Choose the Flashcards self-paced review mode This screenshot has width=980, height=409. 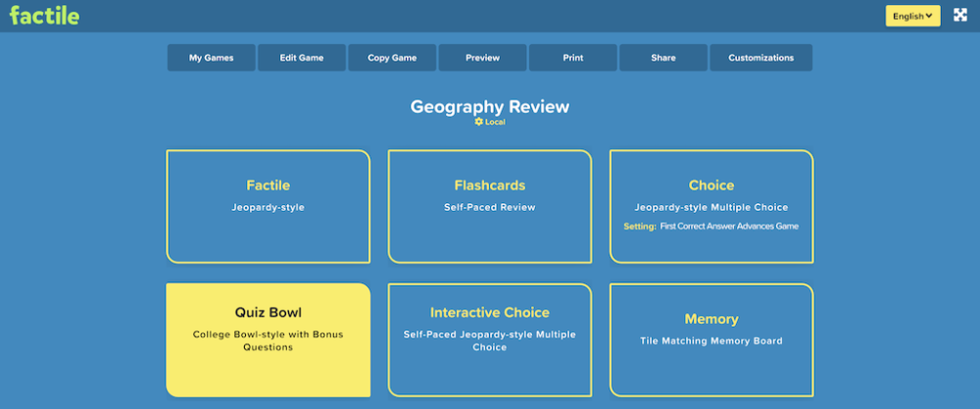pyautogui.click(x=490, y=206)
